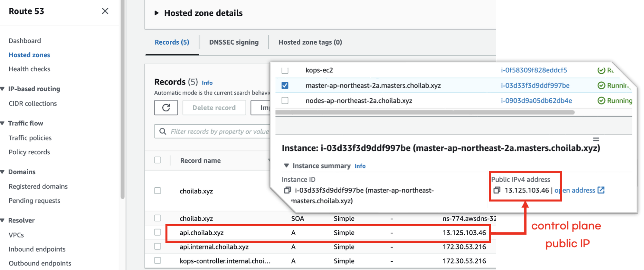The width and height of the screenshot is (644, 270).
Task: Tick the kops-ec2 instance checkbox
Action: coord(285,70)
